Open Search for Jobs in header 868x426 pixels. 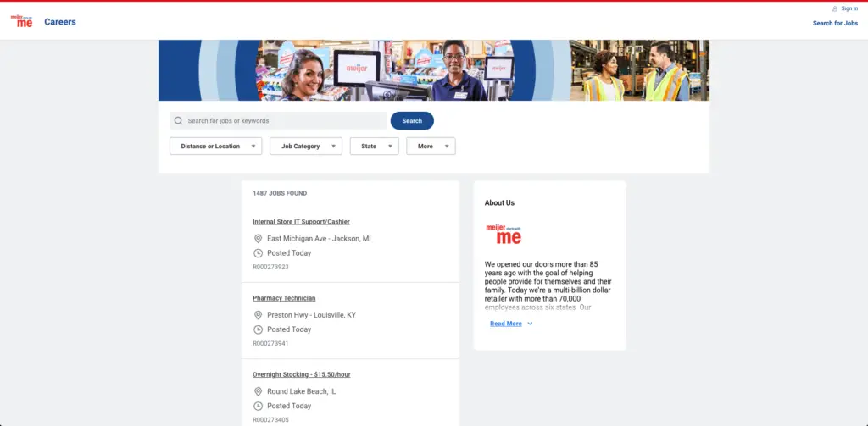pos(835,23)
